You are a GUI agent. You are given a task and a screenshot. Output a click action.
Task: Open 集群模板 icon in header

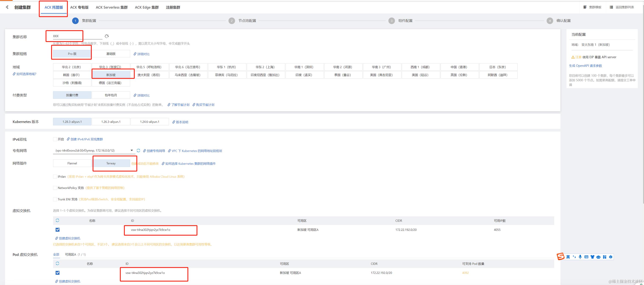tap(585, 7)
